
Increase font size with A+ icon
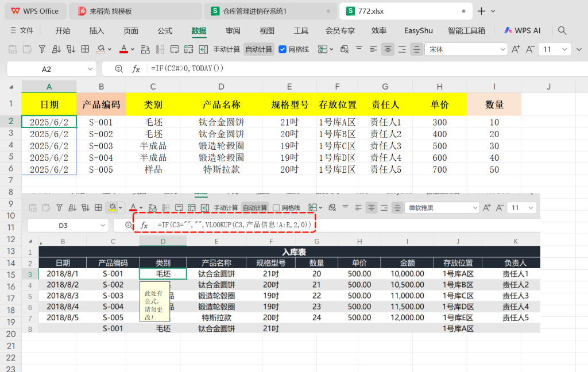[x=516, y=49]
